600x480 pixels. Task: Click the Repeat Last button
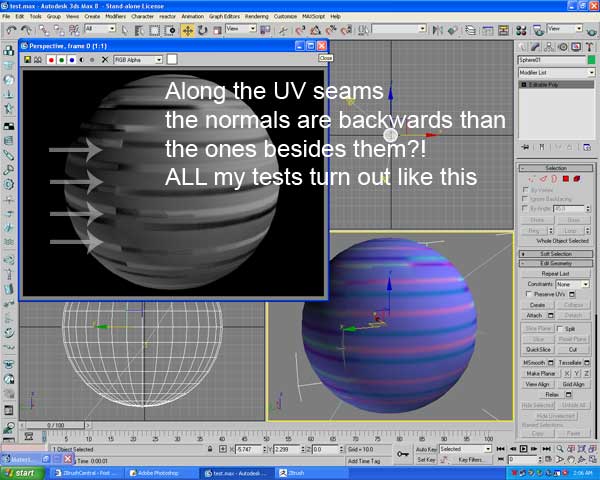click(x=555, y=274)
